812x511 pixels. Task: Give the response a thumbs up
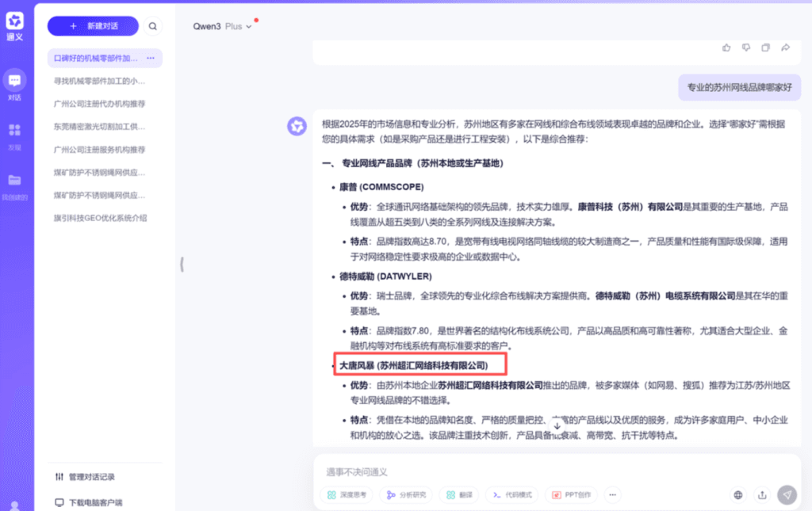tap(726, 48)
